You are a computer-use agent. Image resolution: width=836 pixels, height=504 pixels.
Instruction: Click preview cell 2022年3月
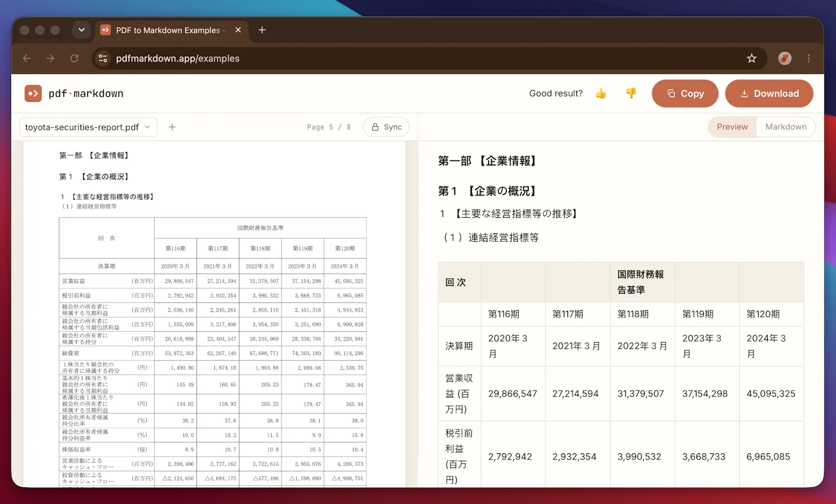pyautogui.click(x=642, y=346)
